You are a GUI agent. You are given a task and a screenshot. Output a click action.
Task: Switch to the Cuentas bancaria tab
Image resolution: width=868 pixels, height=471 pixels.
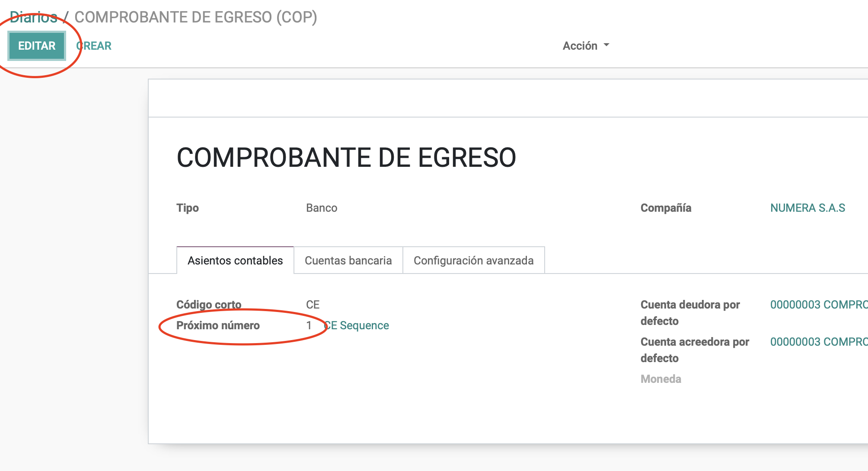point(348,261)
